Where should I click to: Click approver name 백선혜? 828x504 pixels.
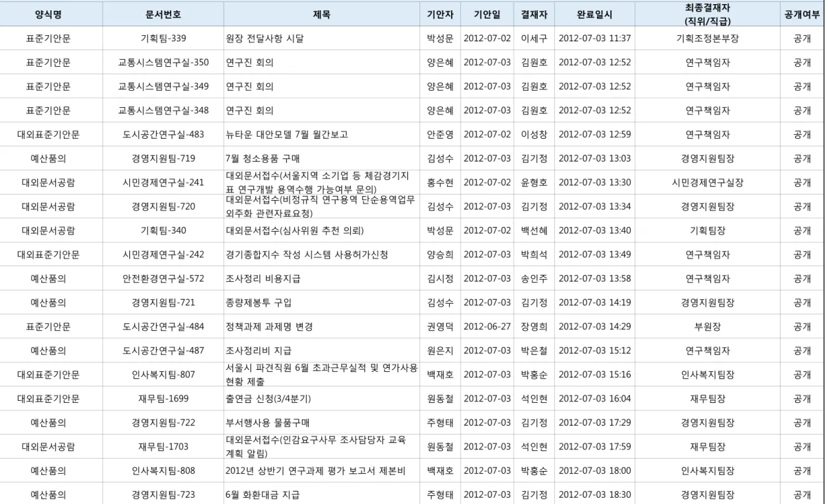click(534, 231)
